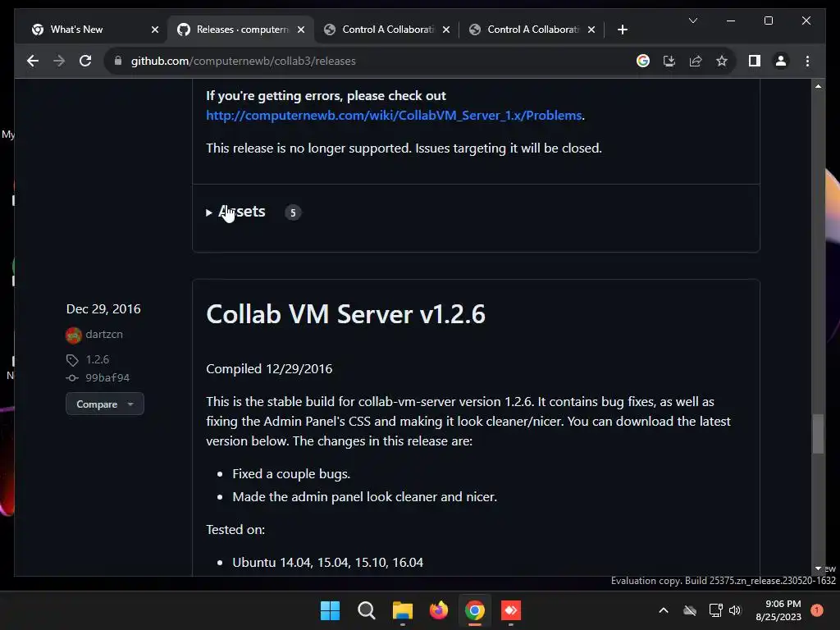Open a new browser tab
The image size is (840, 630).
(622, 30)
